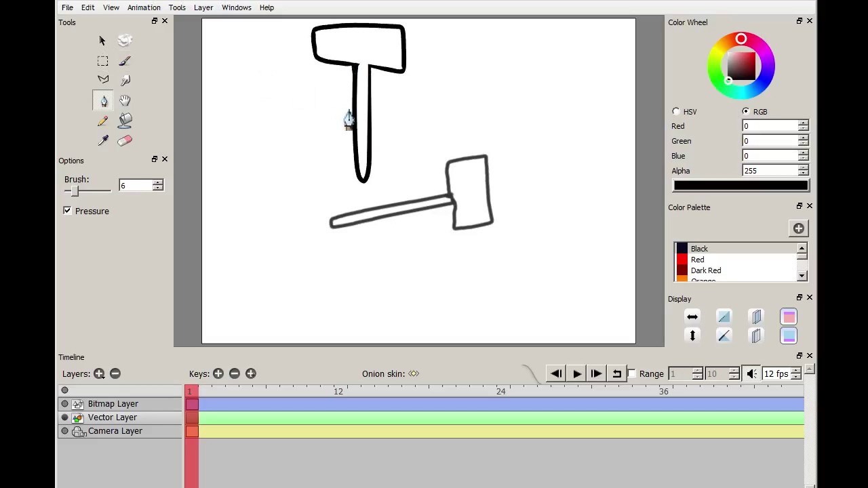Viewport: 868px width, 488px height.
Task: Open the View menu
Action: click(x=111, y=7)
